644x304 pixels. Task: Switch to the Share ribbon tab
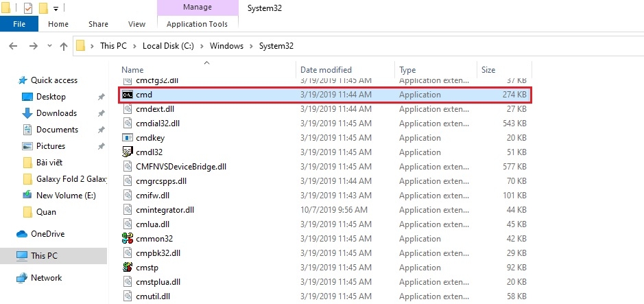tap(98, 24)
